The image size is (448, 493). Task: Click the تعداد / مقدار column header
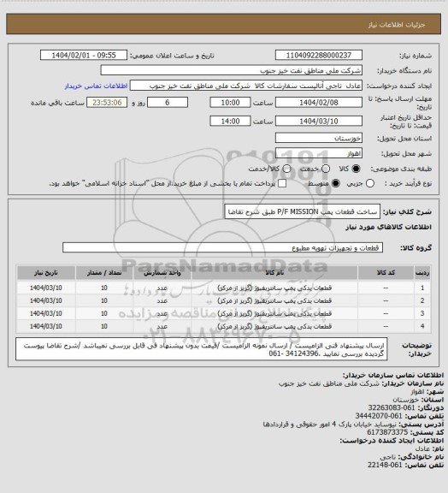tap(104, 272)
